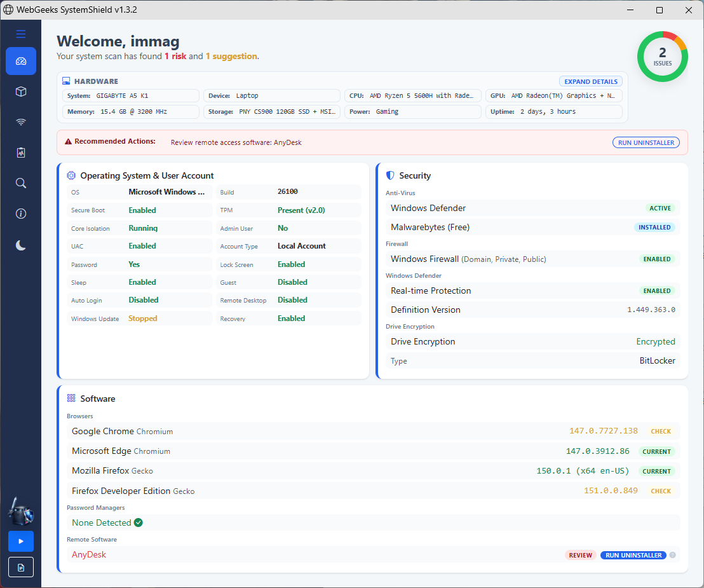Click the System 'GIGABYTE A5 K1' field
Screen dimensions: 704x588
pyautogui.click(x=131, y=96)
